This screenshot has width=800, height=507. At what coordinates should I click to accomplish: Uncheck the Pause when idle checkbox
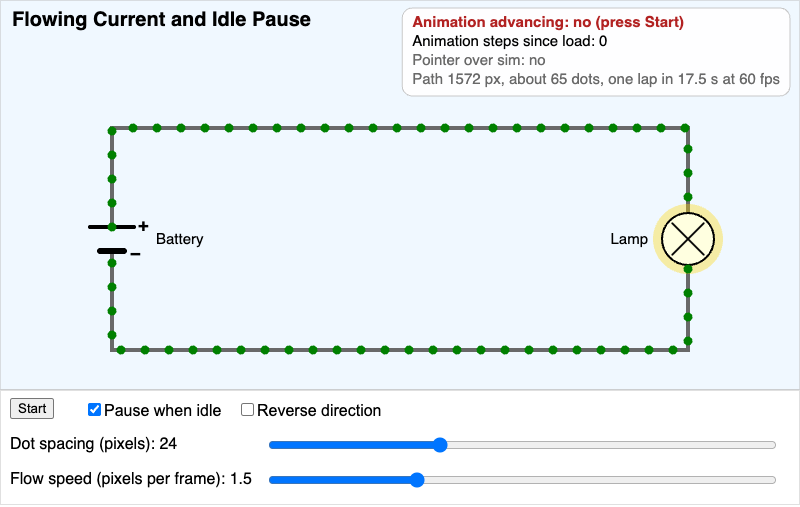[x=94, y=410]
